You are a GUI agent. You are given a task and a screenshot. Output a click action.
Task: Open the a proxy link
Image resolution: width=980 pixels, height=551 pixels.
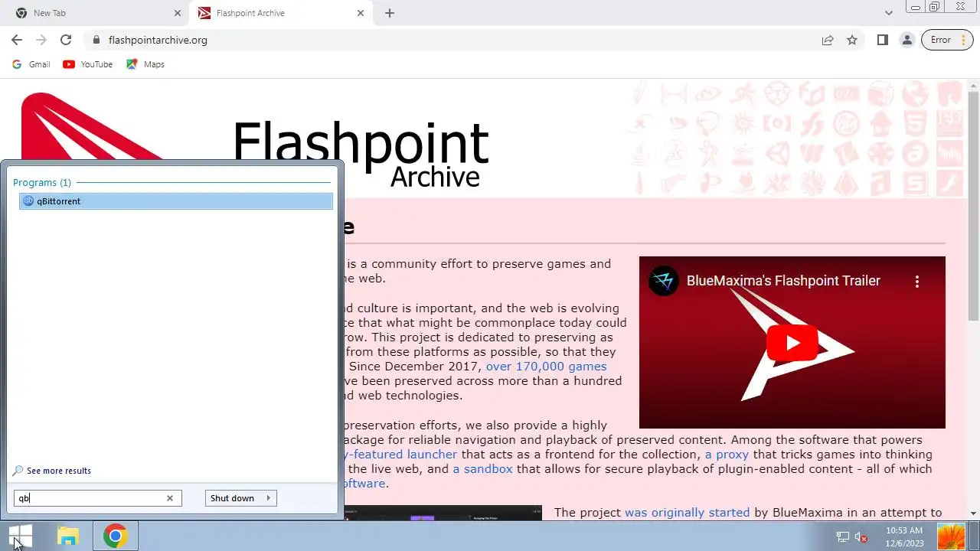coord(727,455)
